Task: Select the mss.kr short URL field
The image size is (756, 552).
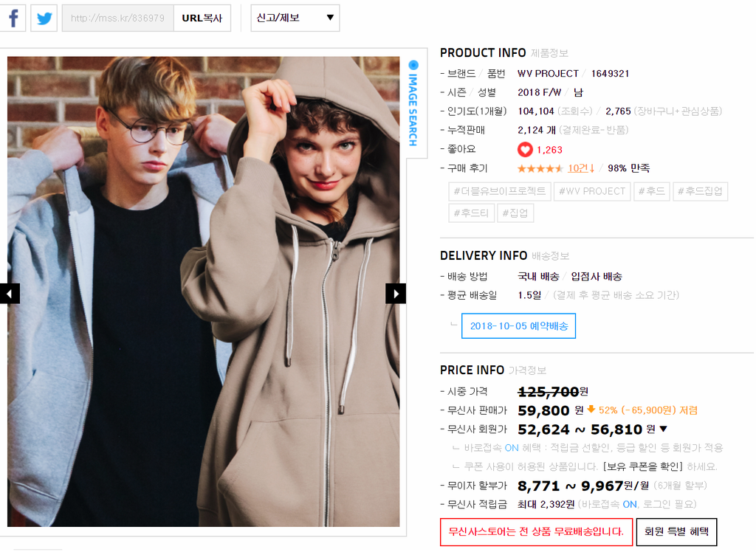Action: (117, 18)
